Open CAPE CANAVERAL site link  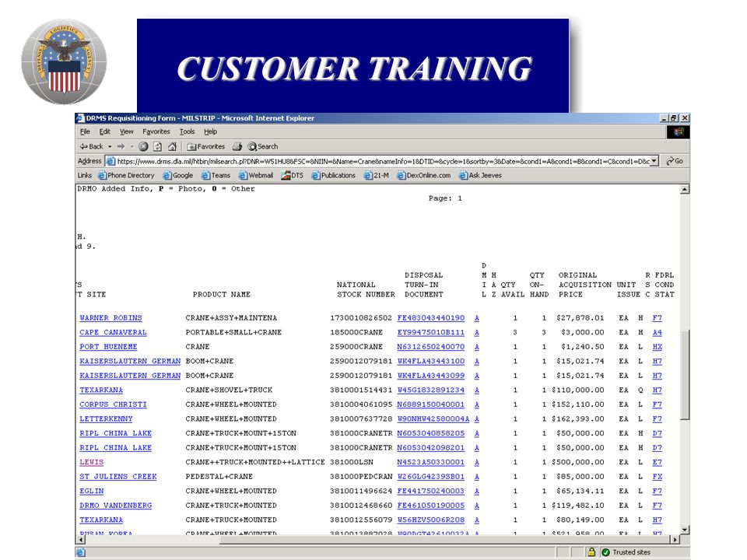pos(113,332)
